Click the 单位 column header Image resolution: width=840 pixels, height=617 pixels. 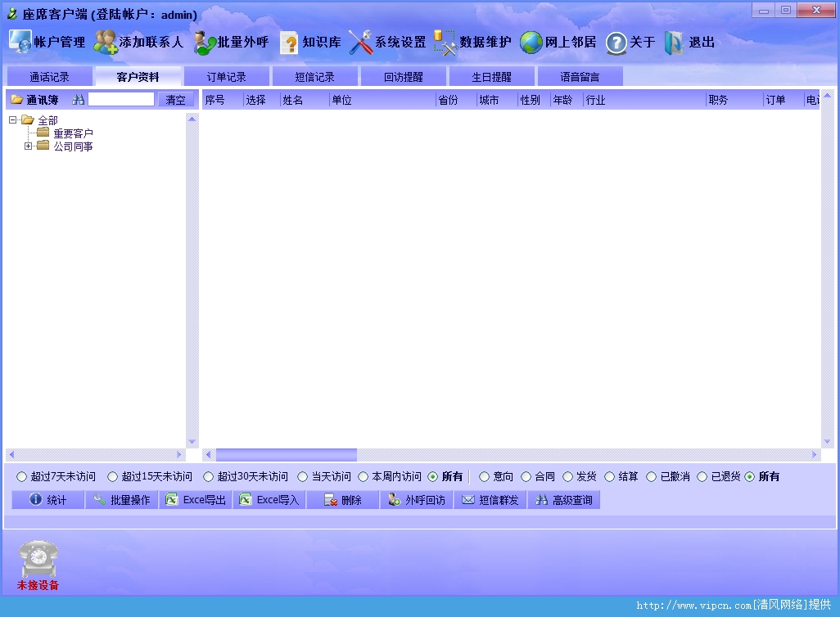coord(382,100)
